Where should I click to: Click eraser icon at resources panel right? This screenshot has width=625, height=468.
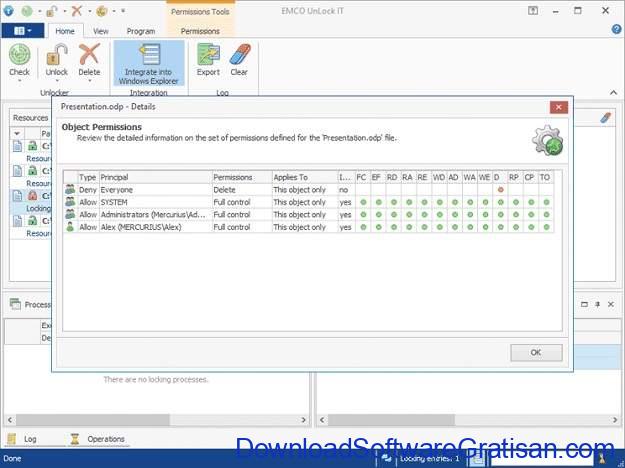coord(605,118)
